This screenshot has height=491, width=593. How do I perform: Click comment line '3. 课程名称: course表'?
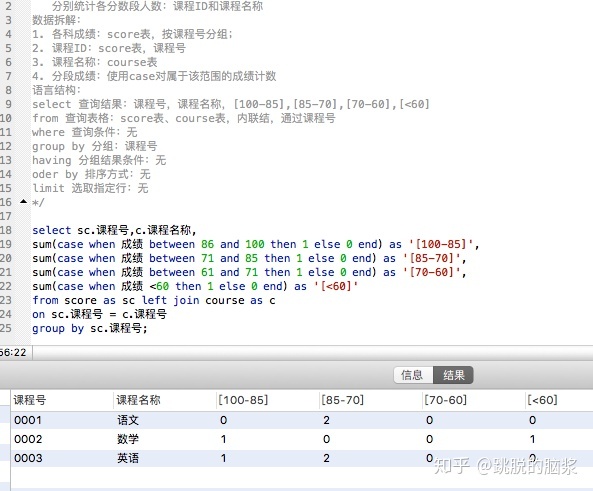click(95, 62)
